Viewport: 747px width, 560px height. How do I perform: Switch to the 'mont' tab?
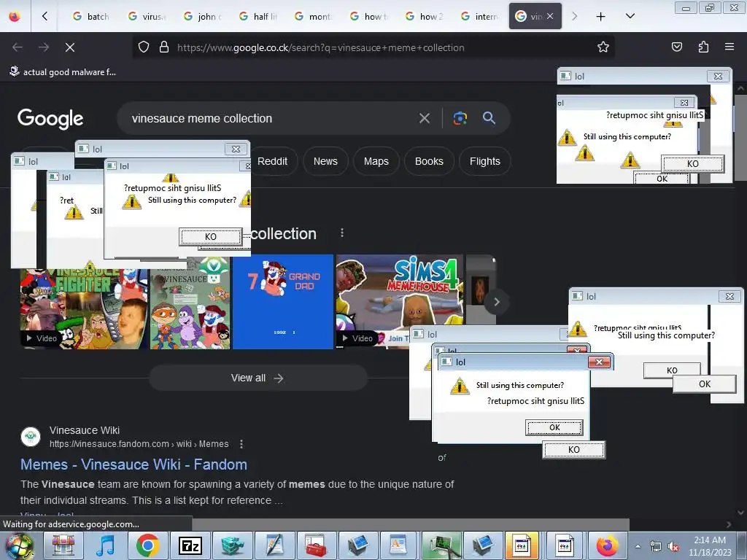(x=313, y=17)
